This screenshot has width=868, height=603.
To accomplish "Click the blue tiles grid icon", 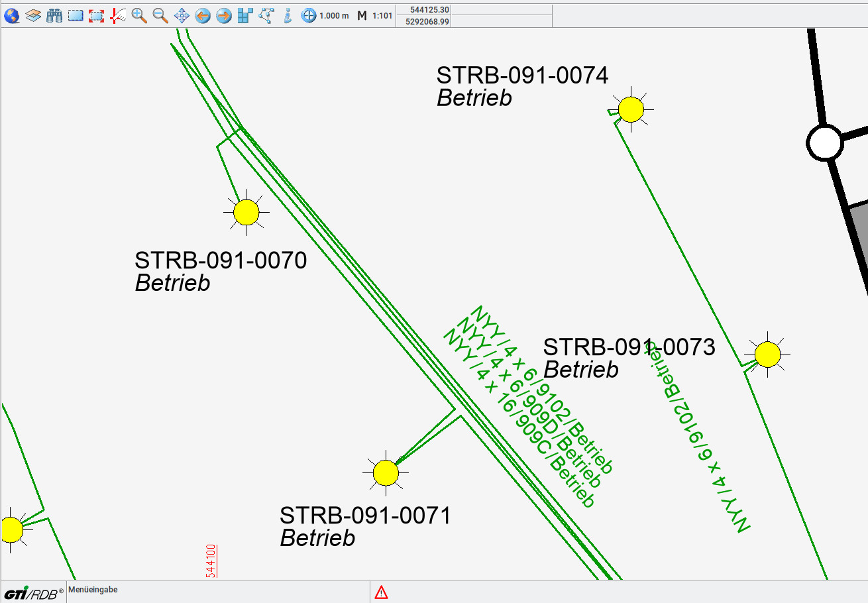I will 245,16.
